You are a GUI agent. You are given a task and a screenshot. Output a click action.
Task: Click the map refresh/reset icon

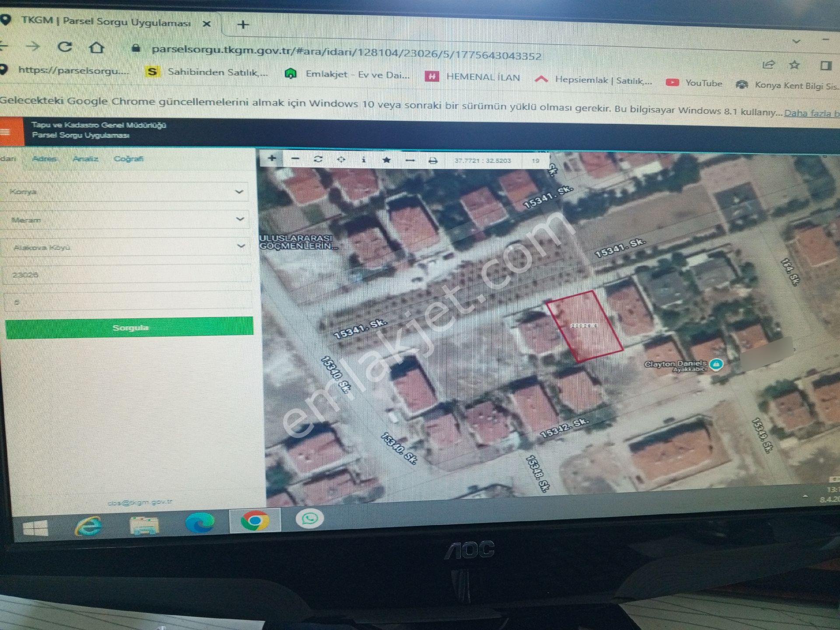click(318, 159)
